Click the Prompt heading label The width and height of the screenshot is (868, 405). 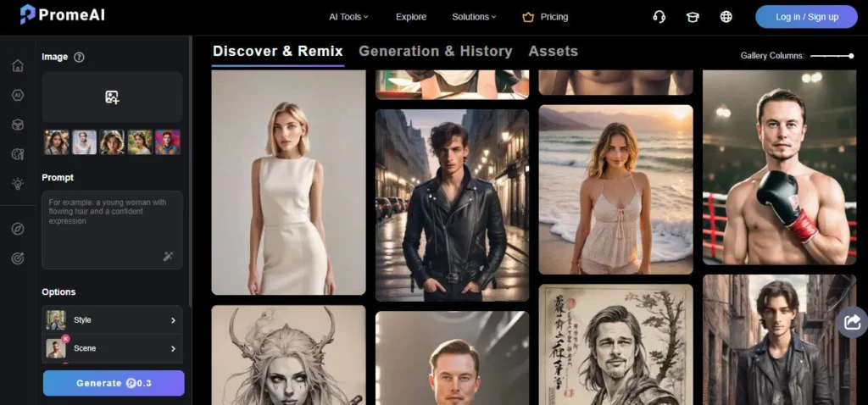pyautogui.click(x=58, y=178)
